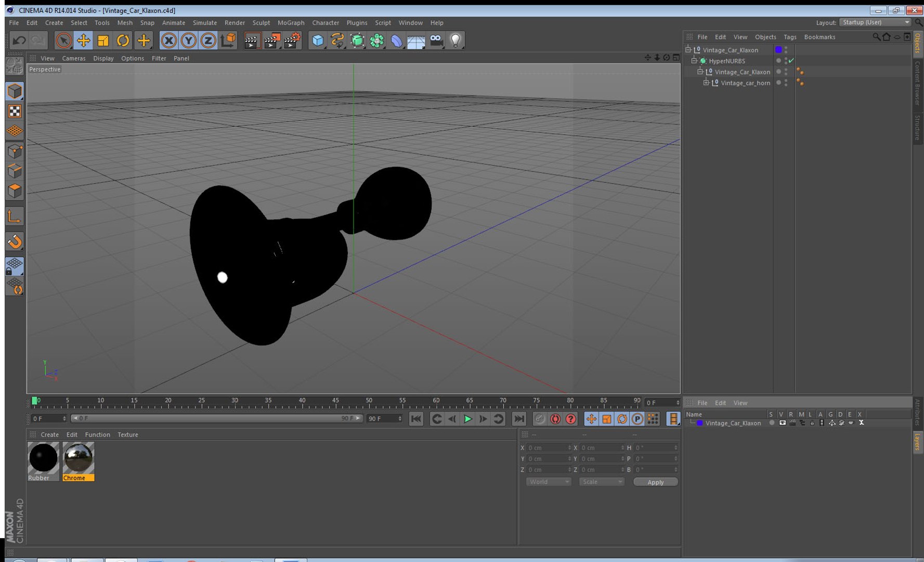The image size is (924, 562).
Task: Open the Structure side tab
Action: (x=917, y=127)
